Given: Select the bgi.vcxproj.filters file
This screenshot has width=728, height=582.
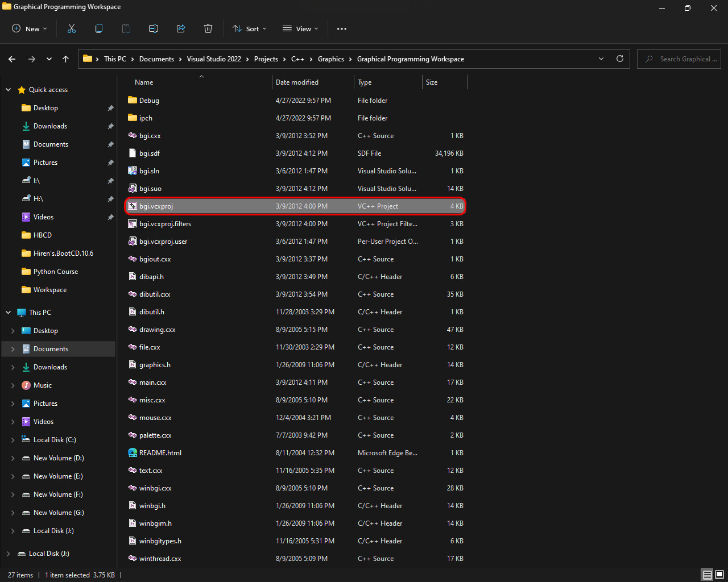Looking at the screenshot, I should pos(295,224).
